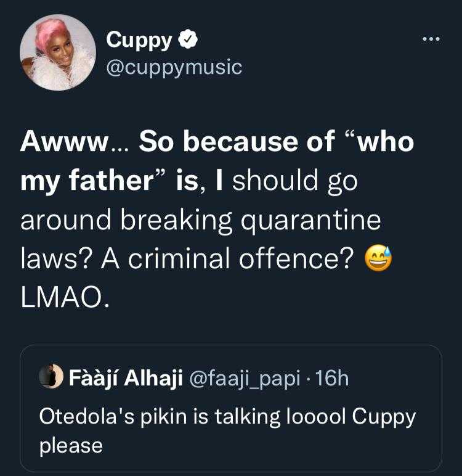This screenshot has width=462, height=476.
Task: Click the sweat-smile emoji in the tweet
Action: [x=378, y=258]
